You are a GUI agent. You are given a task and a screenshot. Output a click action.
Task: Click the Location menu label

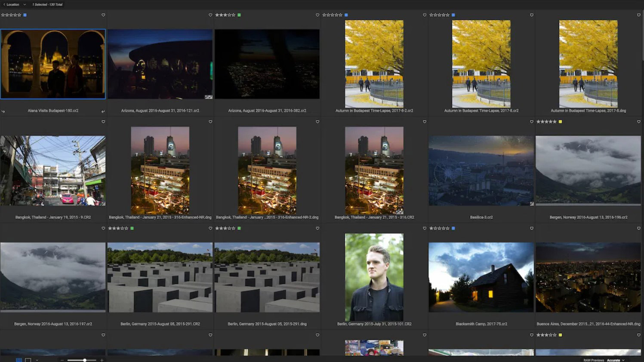point(13,4)
